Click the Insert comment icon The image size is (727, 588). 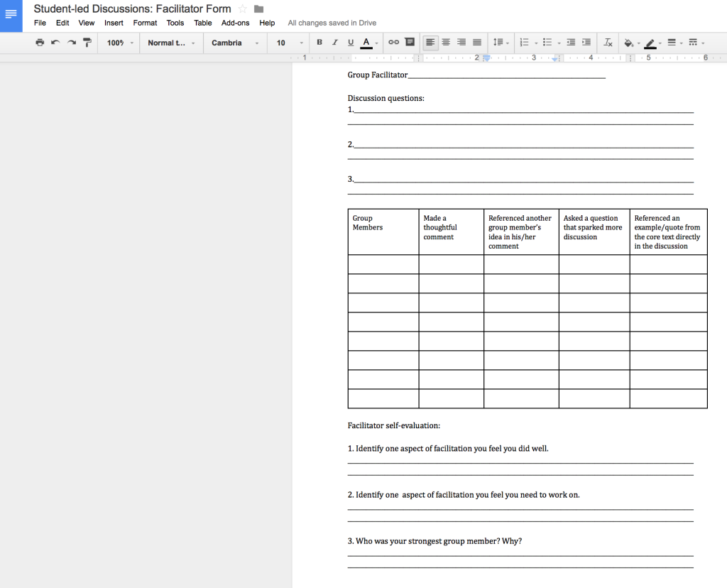[x=410, y=43]
